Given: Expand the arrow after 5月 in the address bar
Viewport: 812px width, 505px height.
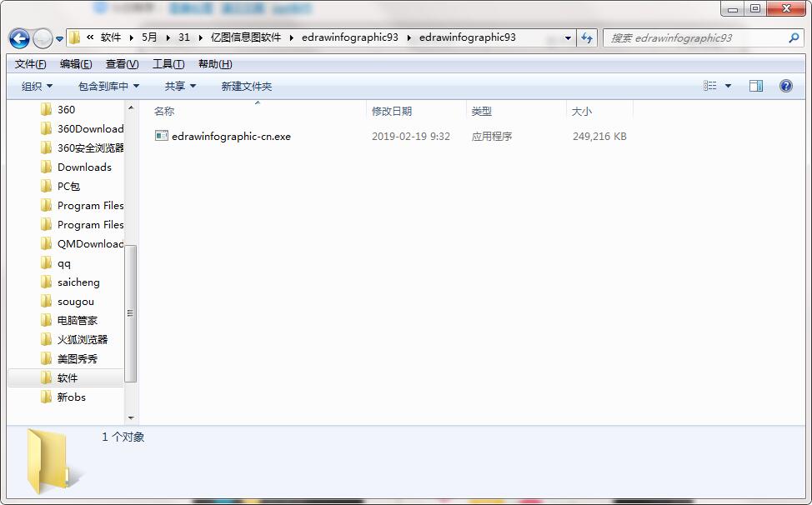Looking at the screenshot, I should point(168,37).
